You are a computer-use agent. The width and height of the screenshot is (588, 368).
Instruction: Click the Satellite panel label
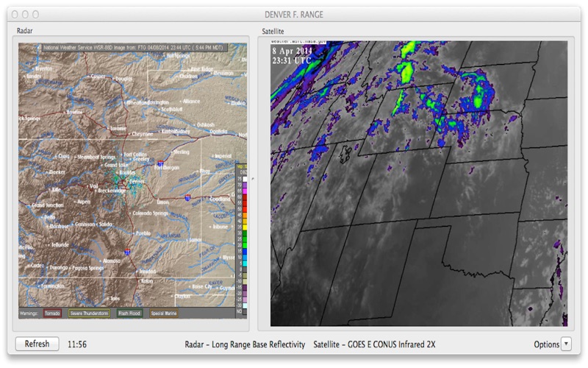pyautogui.click(x=273, y=32)
